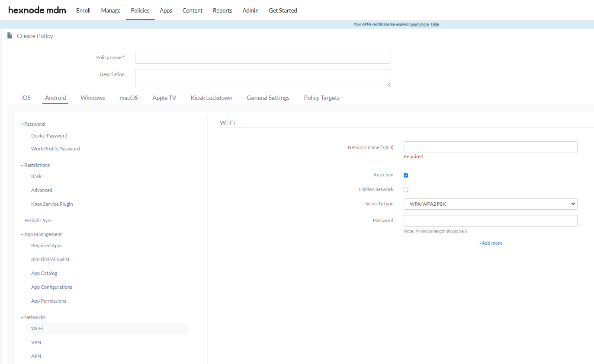Select Wi-Fi in the Networks list

107,329
